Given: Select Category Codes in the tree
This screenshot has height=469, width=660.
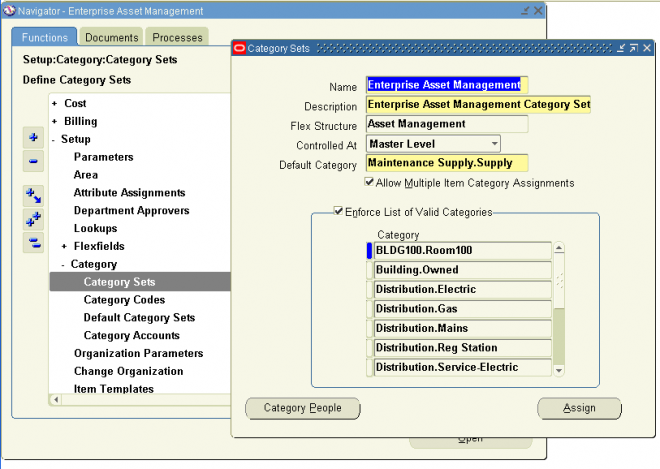Looking at the screenshot, I should 124,300.
